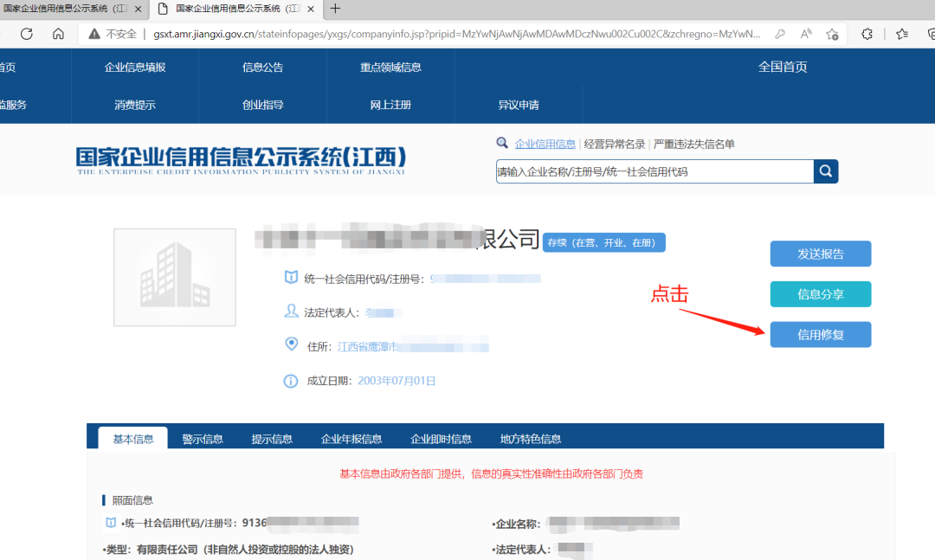The width and height of the screenshot is (935, 560).
Task: Click the shield icon beside 统一社会信用代码/注册号
Action: click(291, 278)
